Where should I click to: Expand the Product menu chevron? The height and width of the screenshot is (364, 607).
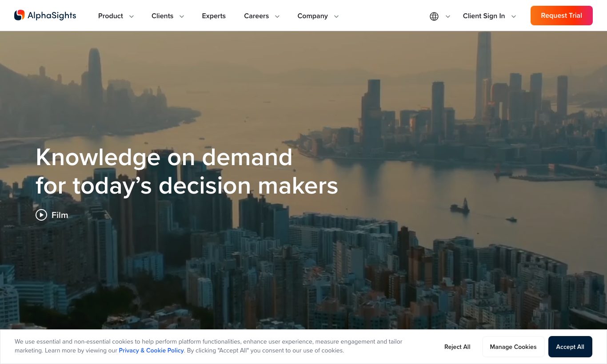(132, 16)
